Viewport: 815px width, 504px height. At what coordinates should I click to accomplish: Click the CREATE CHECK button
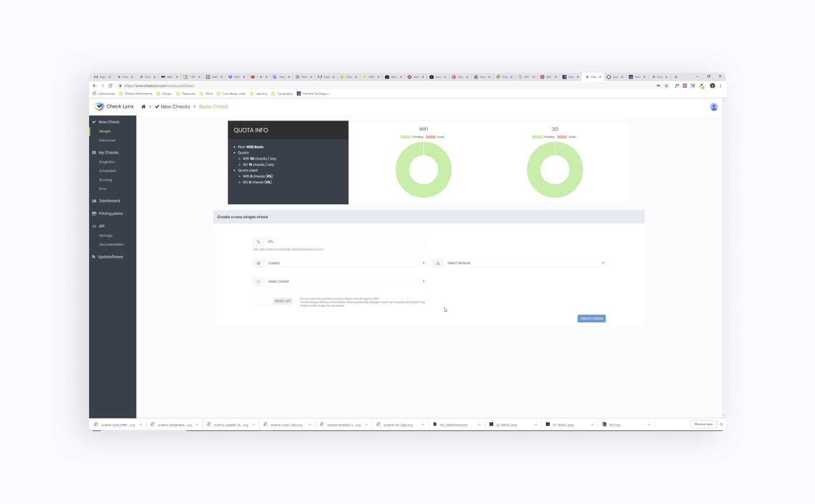pyautogui.click(x=591, y=318)
